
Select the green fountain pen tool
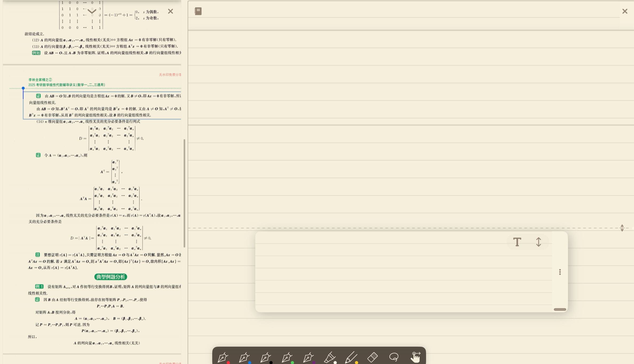(x=287, y=357)
